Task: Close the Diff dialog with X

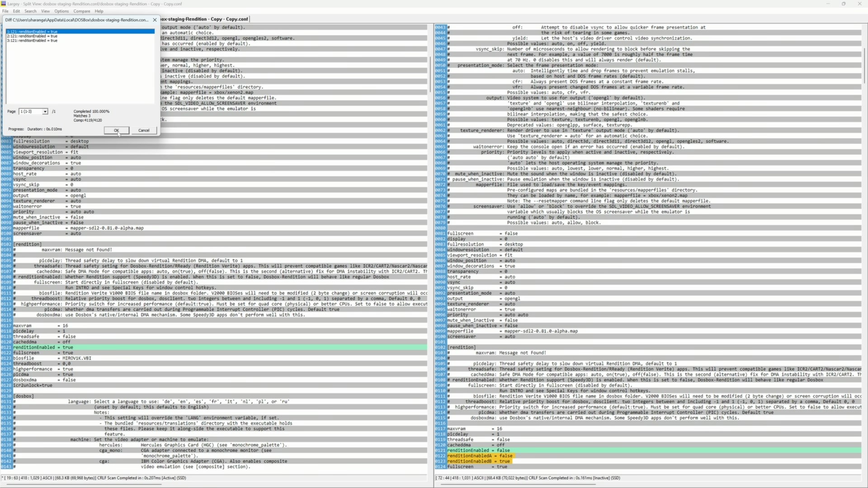Action: [x=155, y=20]
